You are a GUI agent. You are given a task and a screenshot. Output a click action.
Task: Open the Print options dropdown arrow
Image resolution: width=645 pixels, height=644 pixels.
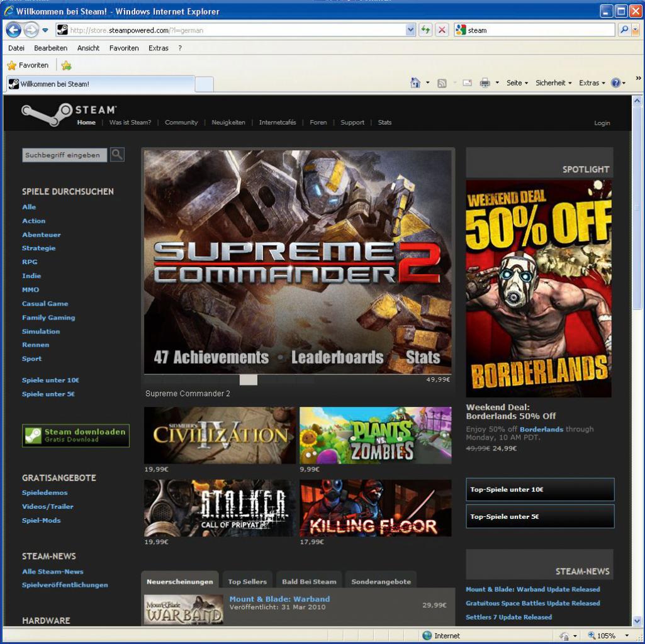point(497,83)
